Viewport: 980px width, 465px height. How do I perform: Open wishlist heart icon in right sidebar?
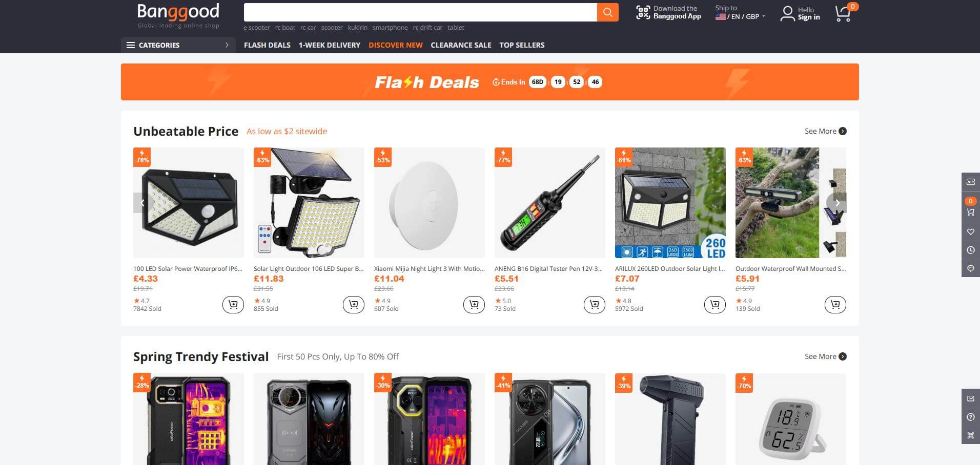click(970, 231)
